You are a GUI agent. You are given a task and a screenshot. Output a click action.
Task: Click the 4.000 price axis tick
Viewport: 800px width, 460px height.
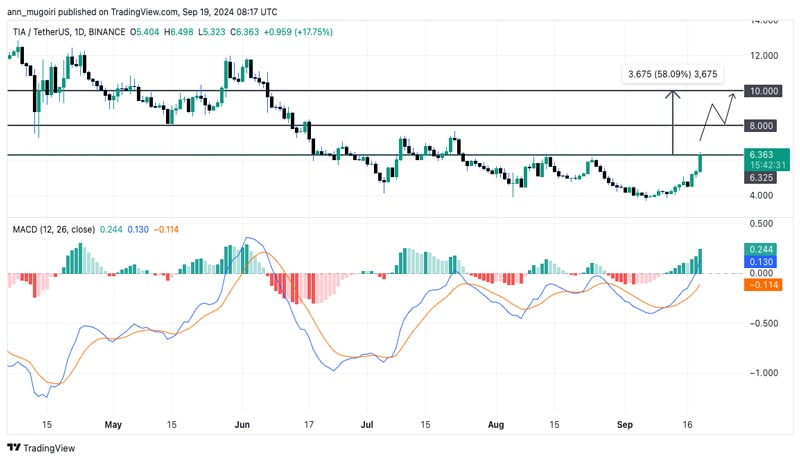click(761, 195)
